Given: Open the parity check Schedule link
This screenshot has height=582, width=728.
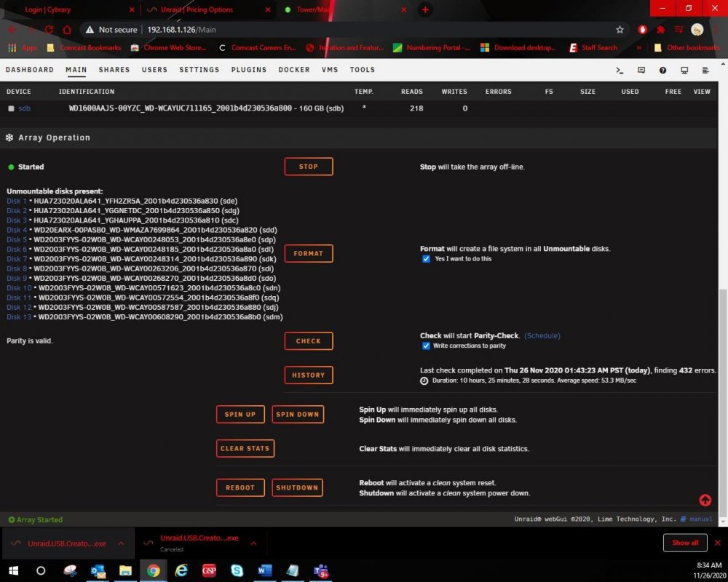Looking at the screenshot, I should pyautogui.click(x=542, y=335).
